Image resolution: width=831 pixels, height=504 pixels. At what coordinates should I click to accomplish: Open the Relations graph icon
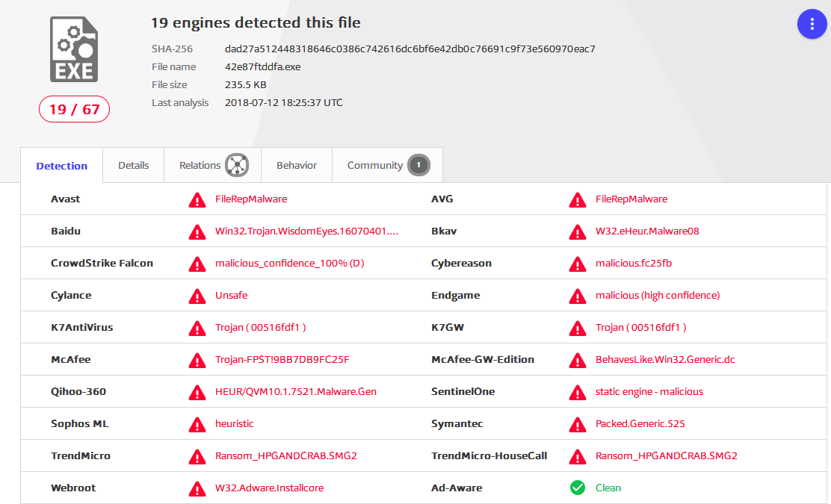(x=237, y=165)
